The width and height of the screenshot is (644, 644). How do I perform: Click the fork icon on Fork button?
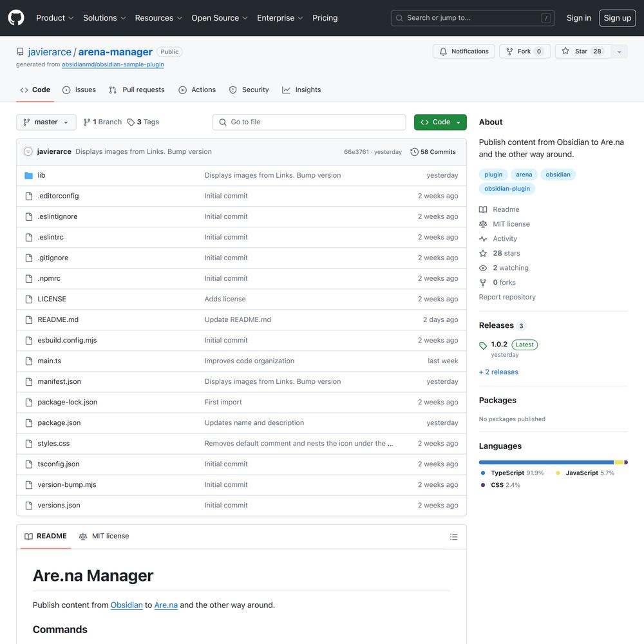click(x=509, y=52)
